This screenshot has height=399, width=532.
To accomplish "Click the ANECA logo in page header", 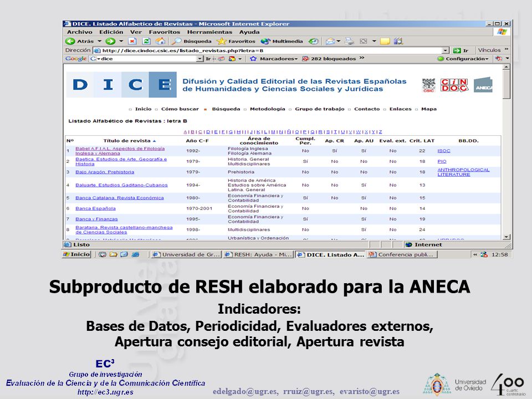I will click(x=483, y=85).
